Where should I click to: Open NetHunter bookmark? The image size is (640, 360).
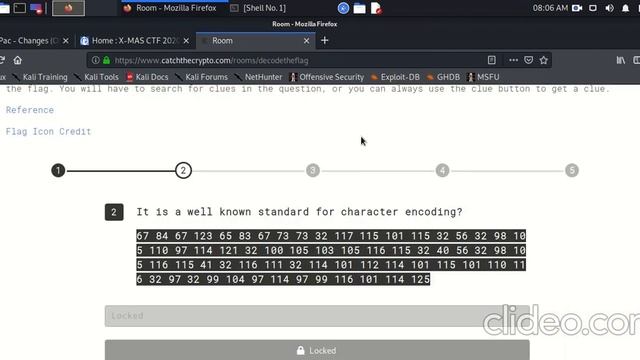pyautogui.click(x=258, y=77)
